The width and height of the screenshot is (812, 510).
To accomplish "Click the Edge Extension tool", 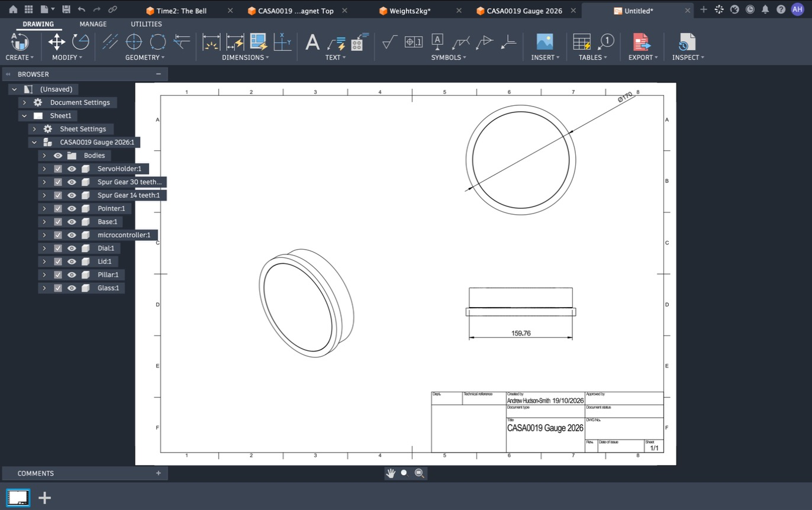I will point(181,41).
